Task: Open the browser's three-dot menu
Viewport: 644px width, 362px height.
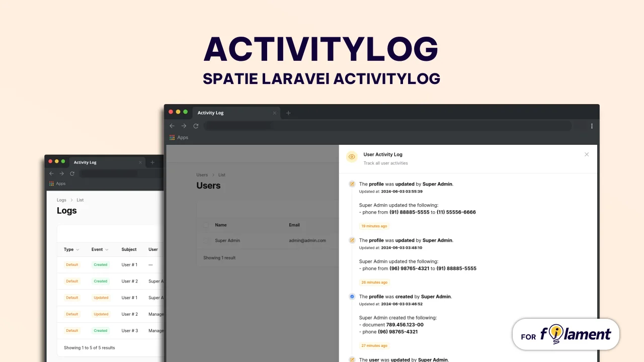Action: point(592,126)
